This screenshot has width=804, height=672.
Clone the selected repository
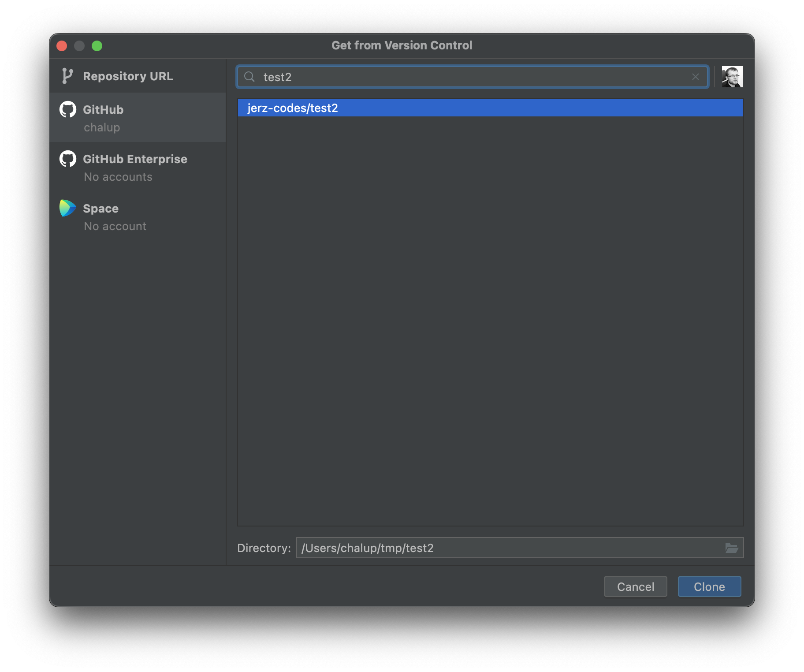point(709,586)
